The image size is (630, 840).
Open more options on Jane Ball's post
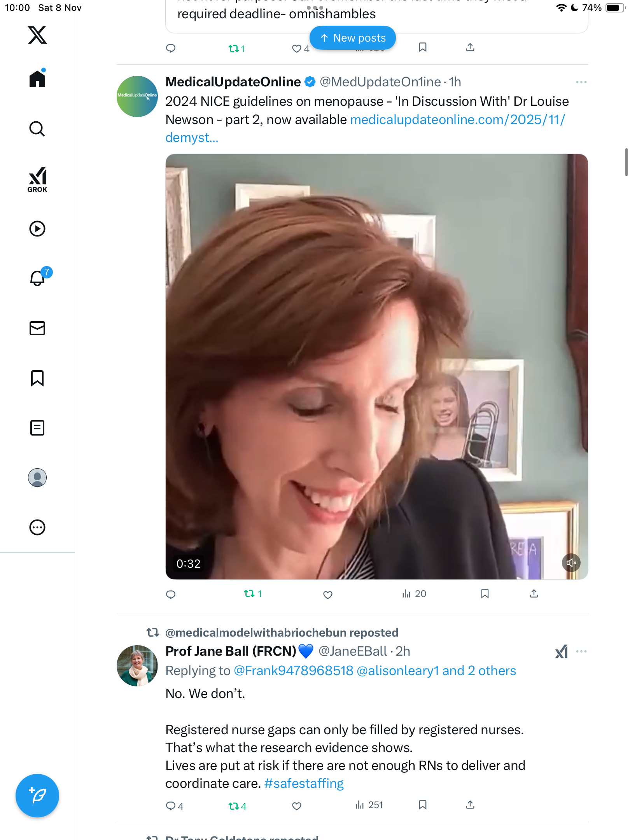(x=581, y=651)
